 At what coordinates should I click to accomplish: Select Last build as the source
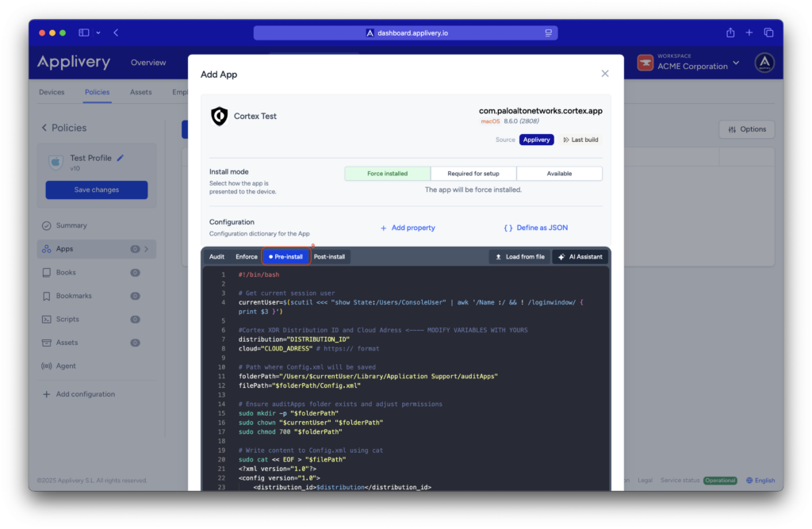(580, 140)
